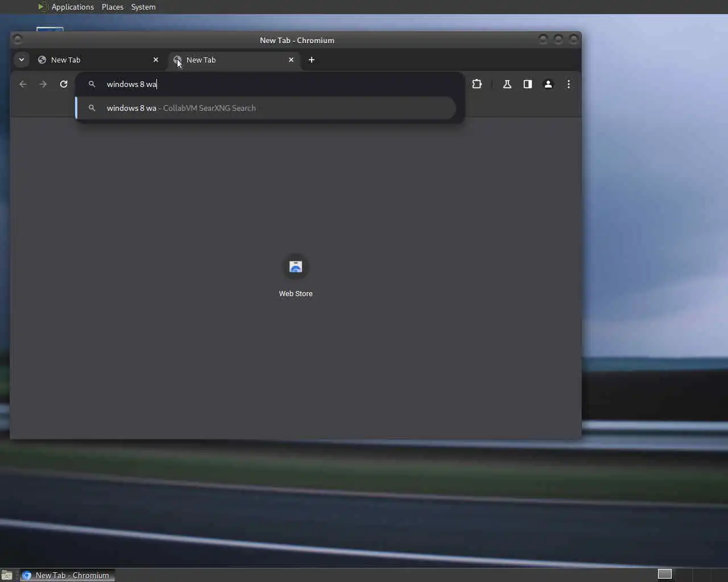Open the Applications menu
The image size is (728, 582).
(72, 7)
